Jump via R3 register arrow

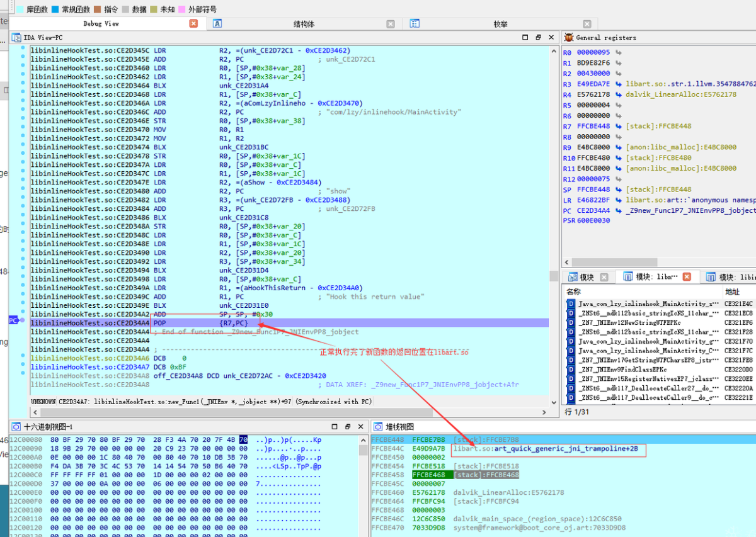[x=618, y=84]
